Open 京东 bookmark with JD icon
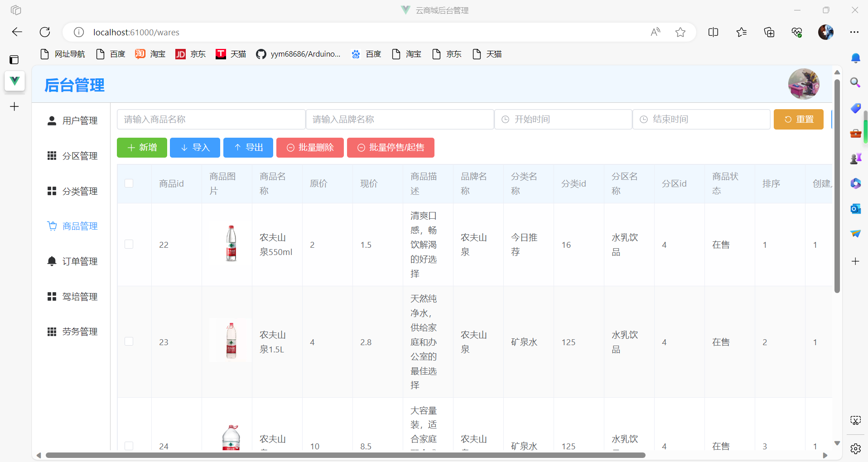This screenshot has width=868, height=462. [191, 54]
